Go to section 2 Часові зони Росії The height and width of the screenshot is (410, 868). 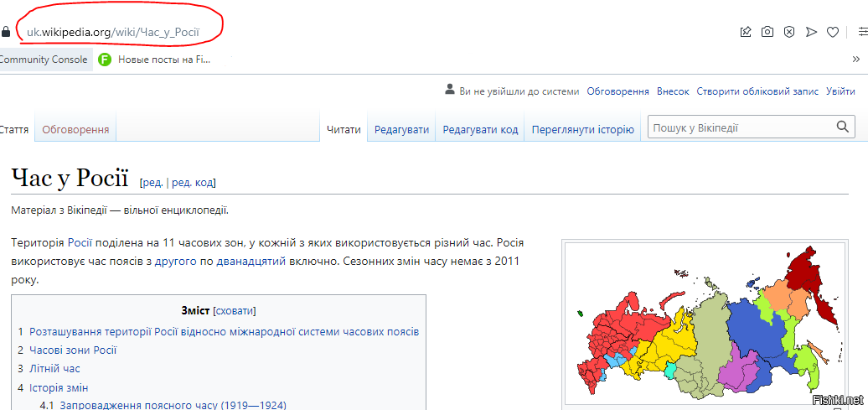73,350
